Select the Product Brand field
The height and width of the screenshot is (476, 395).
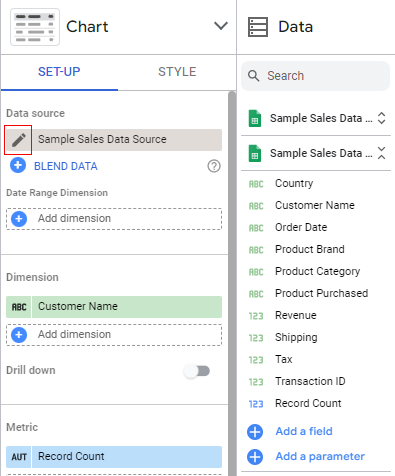click(310, 249)
